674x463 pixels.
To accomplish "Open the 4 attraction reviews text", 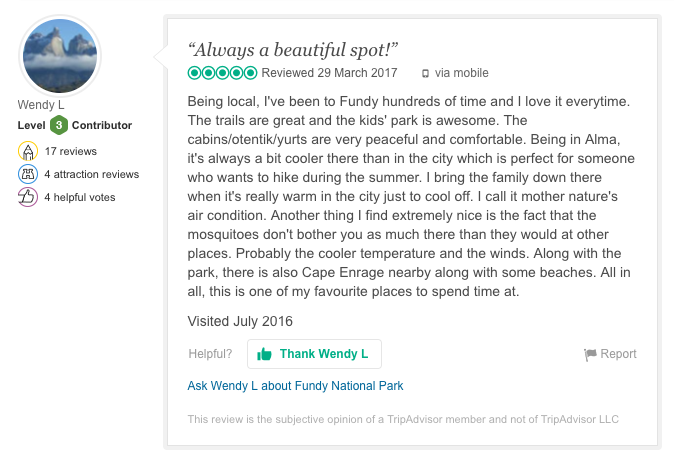I will tap(91, 174).
